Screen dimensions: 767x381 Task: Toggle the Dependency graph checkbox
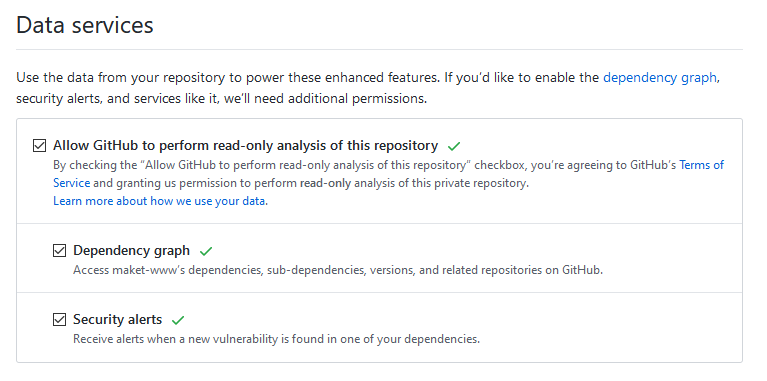click(59, 251)
